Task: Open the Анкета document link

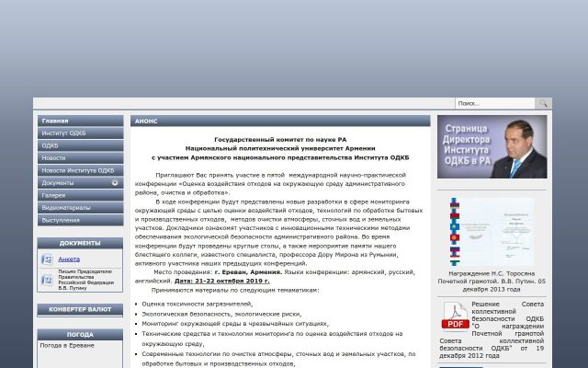Action: [69, 259]
